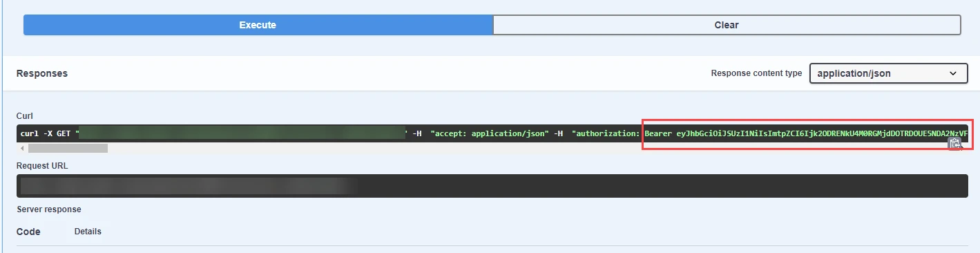Click the Bearer token text in curl

[x=805, y=133]
